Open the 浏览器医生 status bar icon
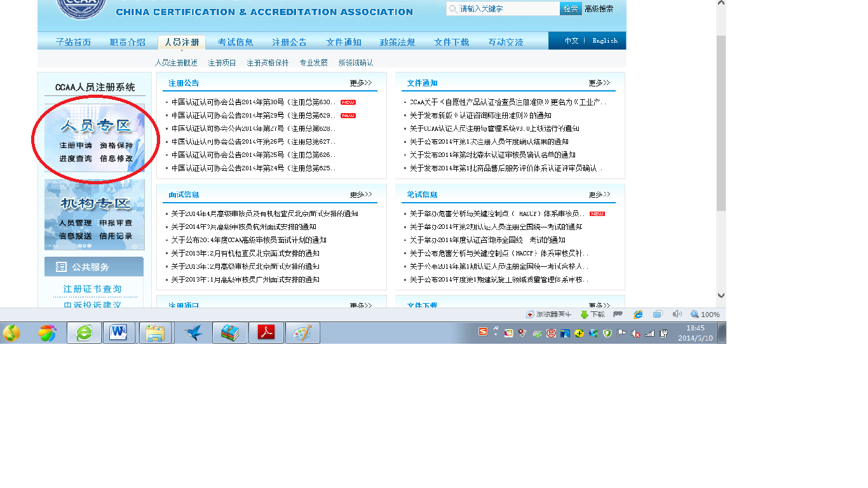 point(549,315)
